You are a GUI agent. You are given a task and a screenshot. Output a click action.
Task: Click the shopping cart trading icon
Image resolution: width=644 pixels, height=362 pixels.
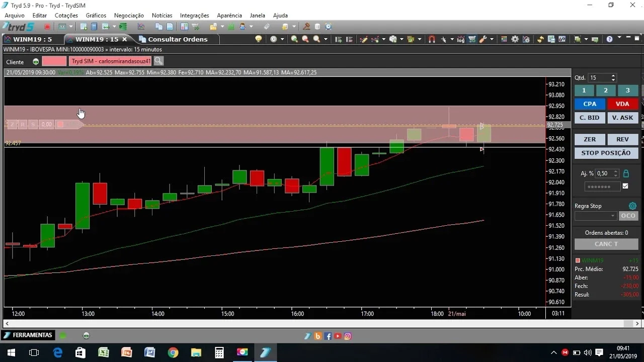pos(472,39)
